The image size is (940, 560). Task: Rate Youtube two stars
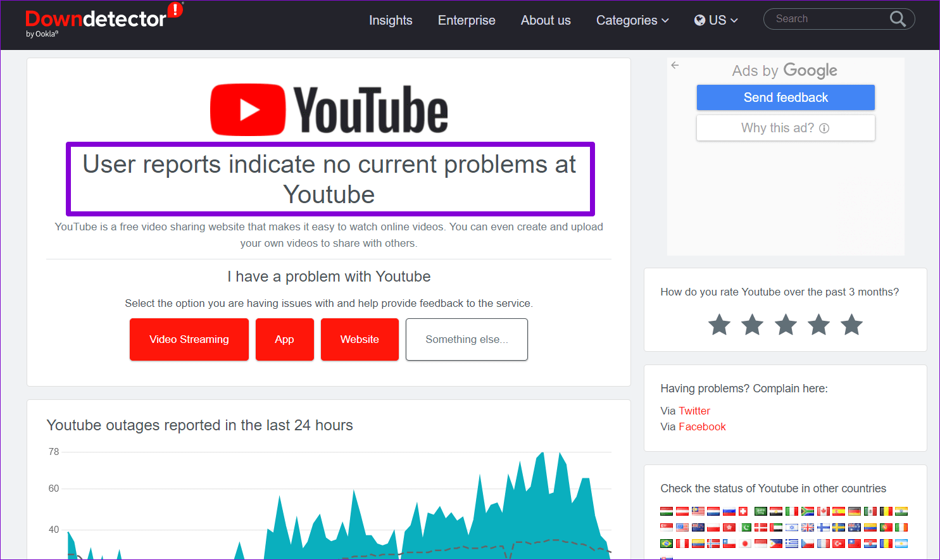752,325
